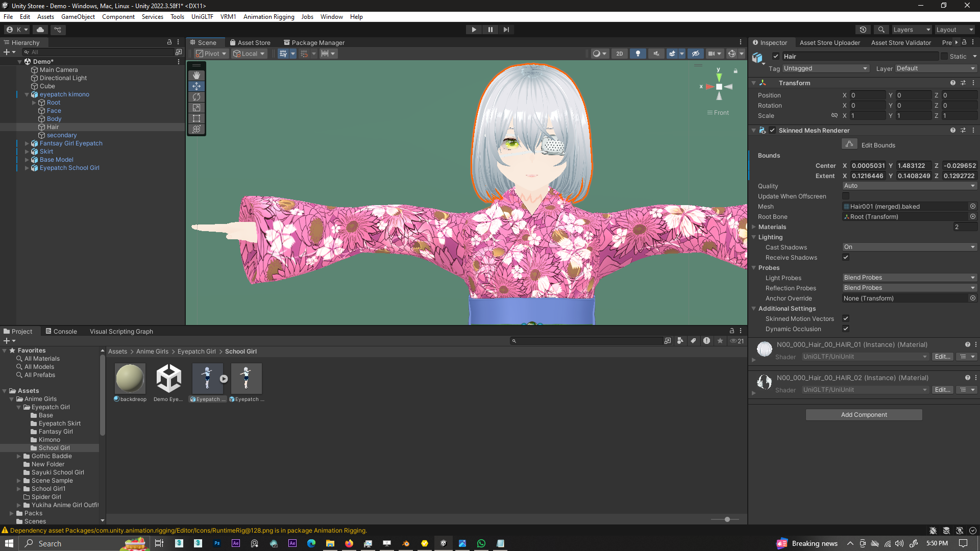Click the Edit Bounds button
This screenshot has height=551, width=980.
(x=849, y=145)
